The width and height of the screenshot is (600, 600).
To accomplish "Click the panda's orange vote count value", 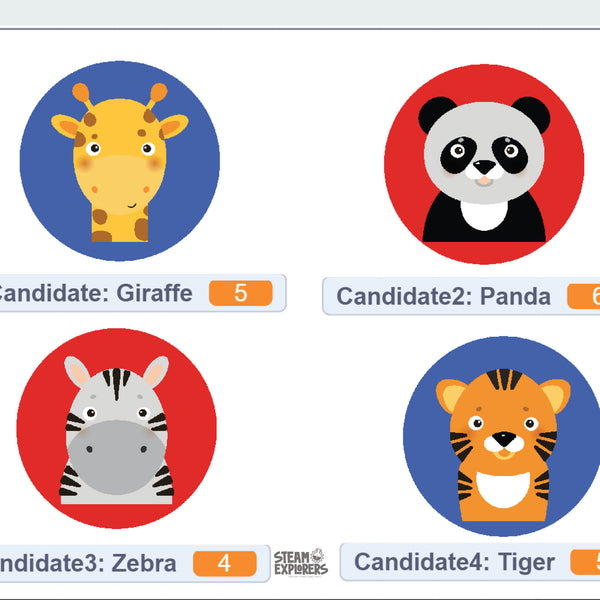I will coord(585,296).
